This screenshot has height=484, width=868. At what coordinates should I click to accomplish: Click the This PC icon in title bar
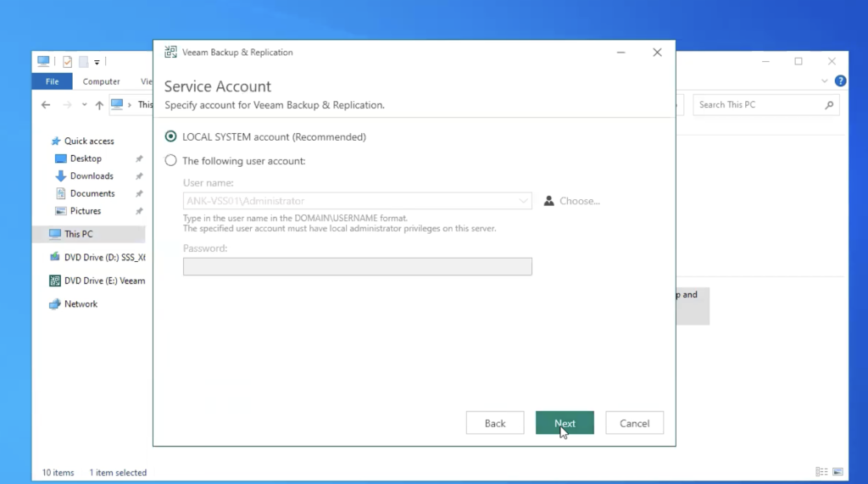click(x=43, y=61)
